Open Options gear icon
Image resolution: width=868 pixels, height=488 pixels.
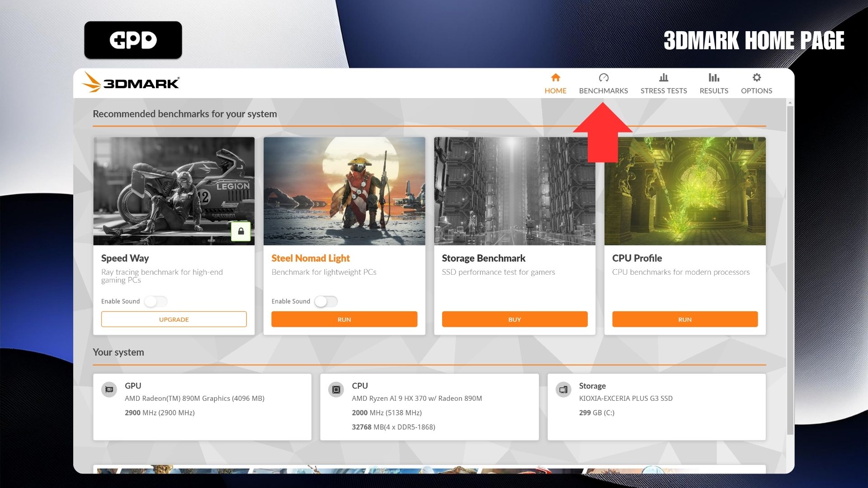coord(756,77)
